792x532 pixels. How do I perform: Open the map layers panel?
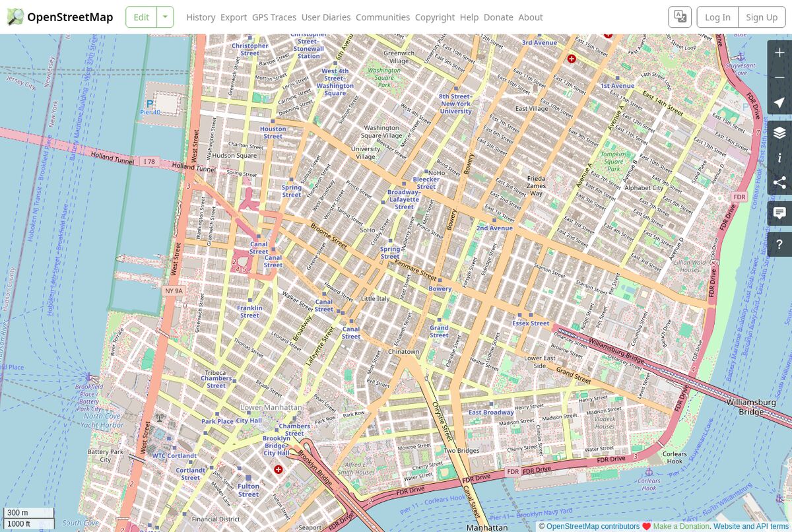tap(779, 133)
